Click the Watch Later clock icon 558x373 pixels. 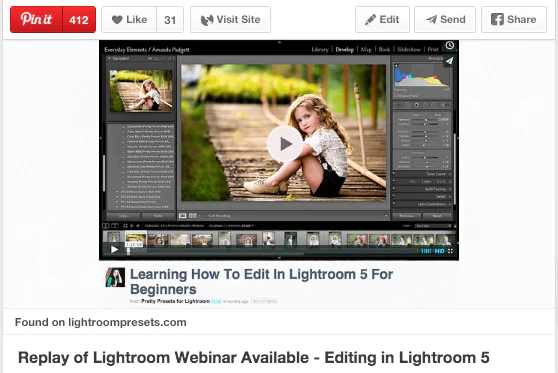point(450,46)
